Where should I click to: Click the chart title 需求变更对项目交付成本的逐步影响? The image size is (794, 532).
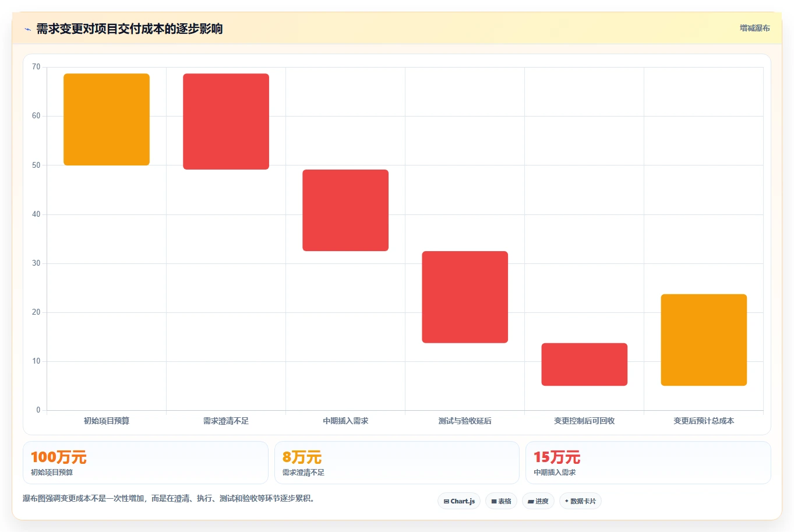tap(129, 29)
